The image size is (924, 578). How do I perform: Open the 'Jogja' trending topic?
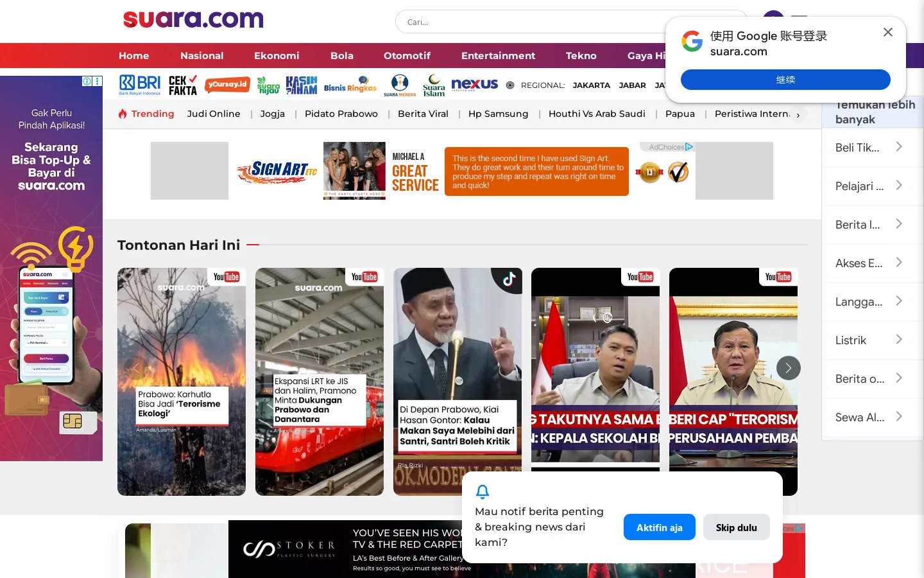(273, 114)
